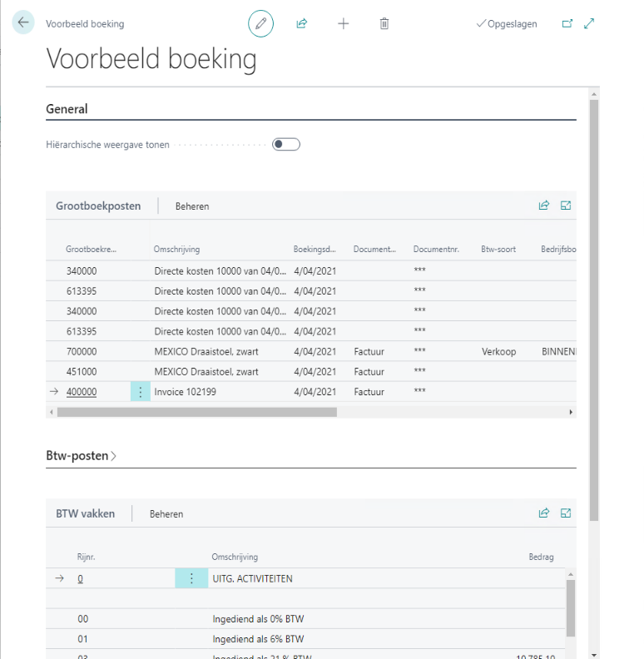644x659 pixels.
Task: Open row options for account 400000
Action: click(x=141, y=392)
